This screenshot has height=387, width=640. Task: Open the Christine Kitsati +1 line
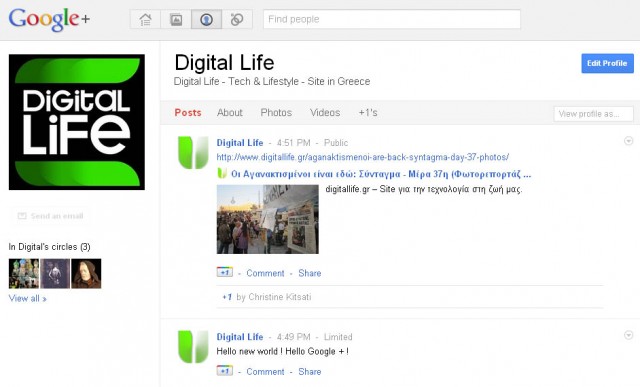[x=267, y=297]
